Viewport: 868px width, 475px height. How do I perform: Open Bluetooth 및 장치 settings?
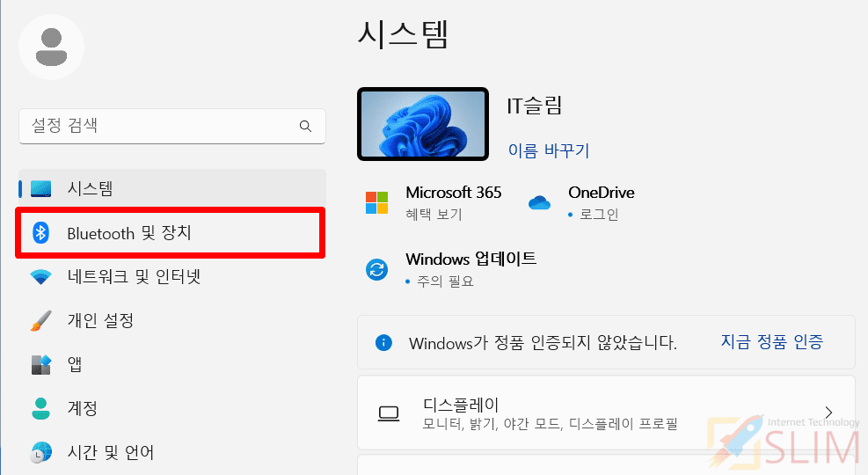tap(171, 233)
